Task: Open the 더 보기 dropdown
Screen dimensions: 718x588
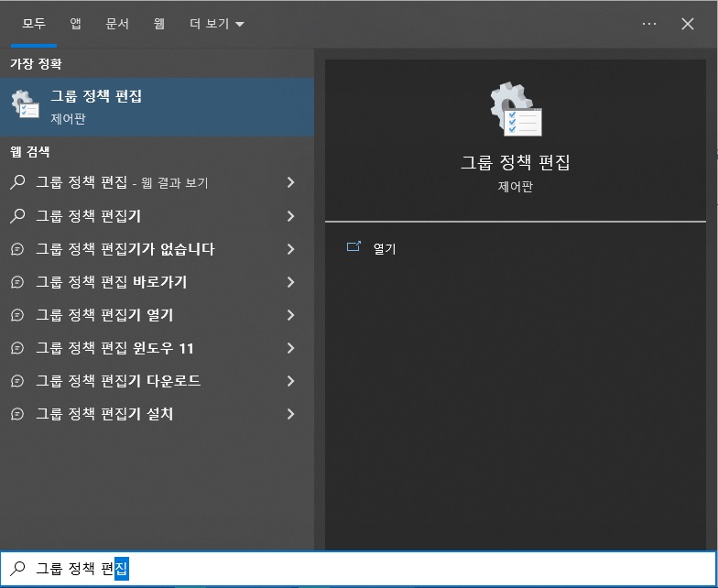Action: click(216, 24)
